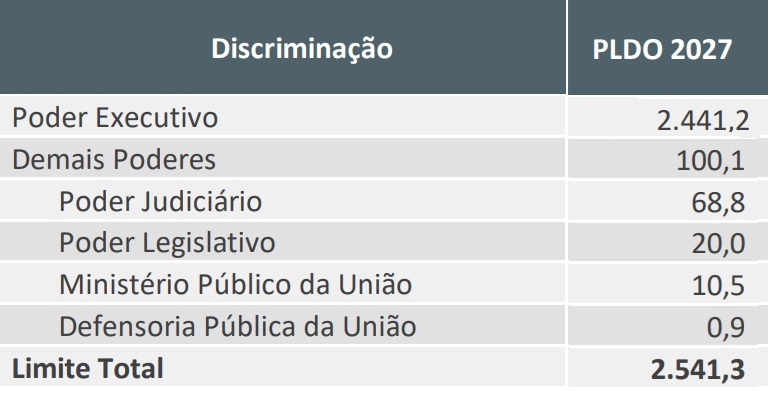The image size is (768, 401).
Task: Select the Defensoria Pública da União label
Action: [x=236, y=326]
